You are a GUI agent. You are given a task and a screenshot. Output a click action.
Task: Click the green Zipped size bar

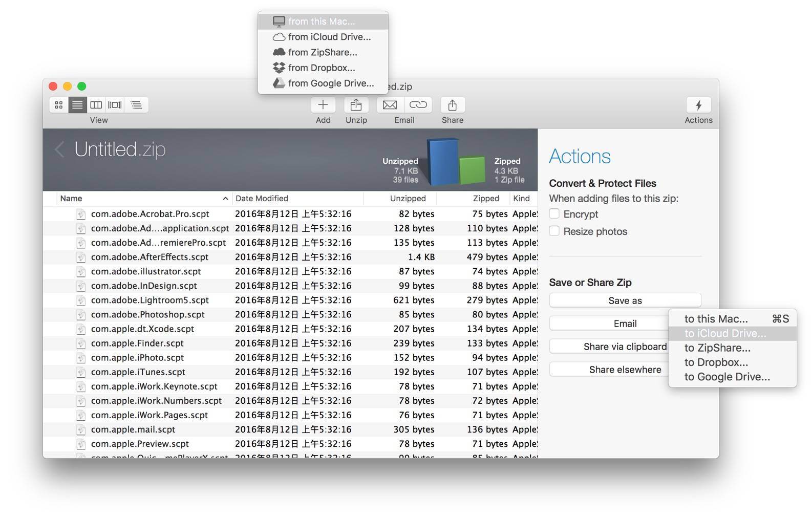(472, 170)
